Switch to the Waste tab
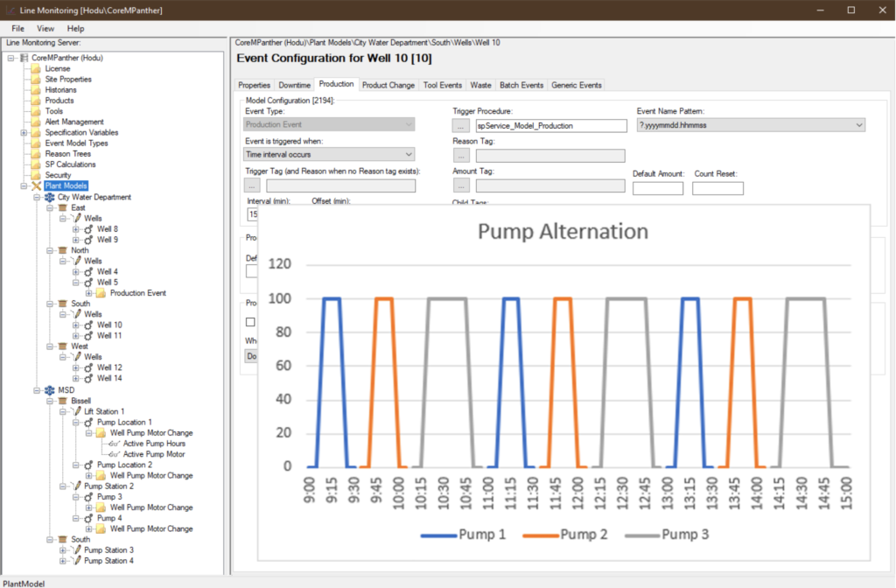Image resolution: width=896 pixels, height=588 pixels. (x=480, y=85)
